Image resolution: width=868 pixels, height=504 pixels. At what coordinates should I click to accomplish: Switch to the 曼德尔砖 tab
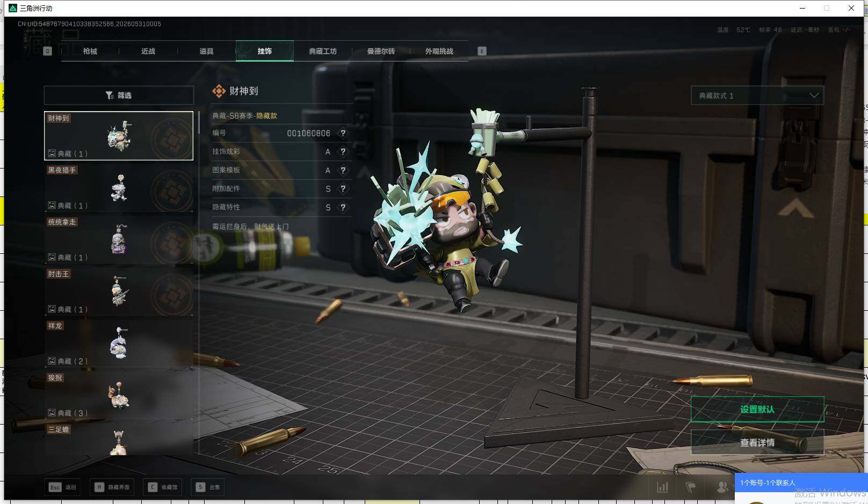click(381, 51)
